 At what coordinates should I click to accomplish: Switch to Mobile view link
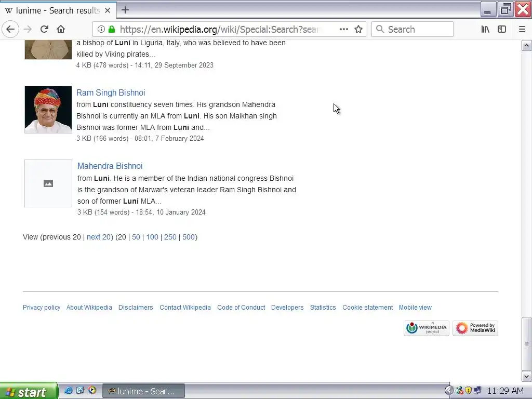[415, 308]
